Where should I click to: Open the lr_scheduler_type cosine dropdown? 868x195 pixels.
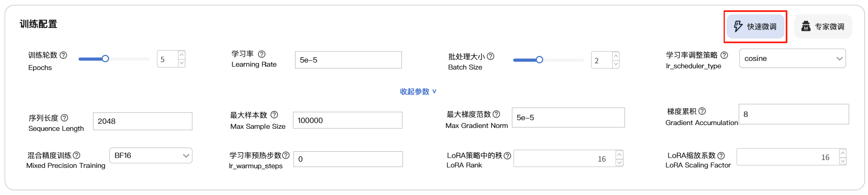tap(792, 58)
